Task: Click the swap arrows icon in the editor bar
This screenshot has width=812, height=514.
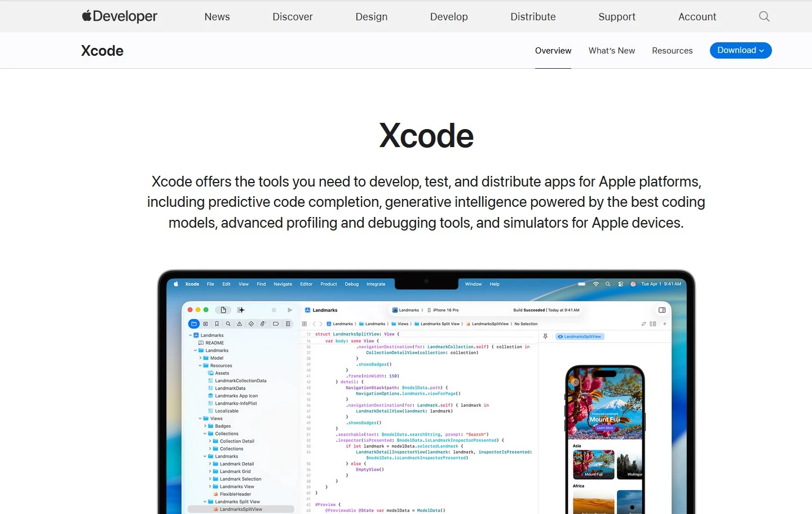Action: [644, 324]
